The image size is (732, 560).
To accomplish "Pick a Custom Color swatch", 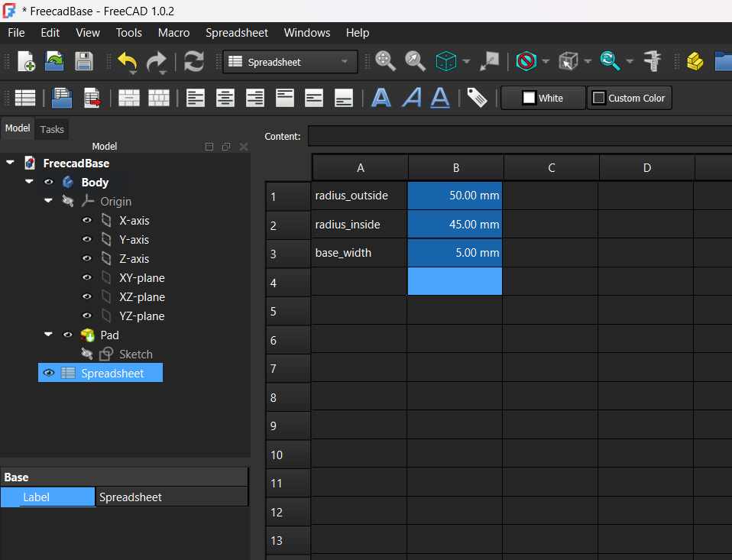I will point(629,98).
